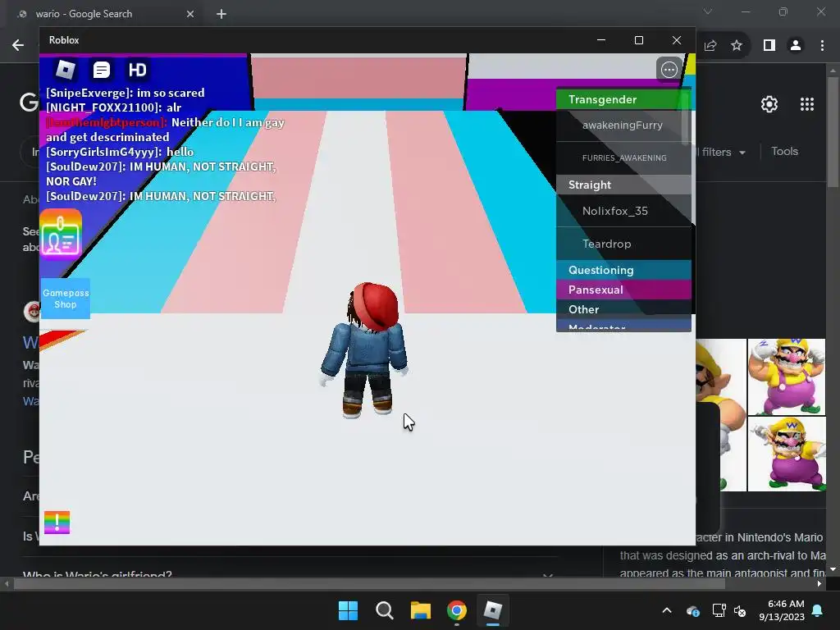Open notifications bell icon
The width and height of the screenshot is (840, 630).
[x=818, y=610]
